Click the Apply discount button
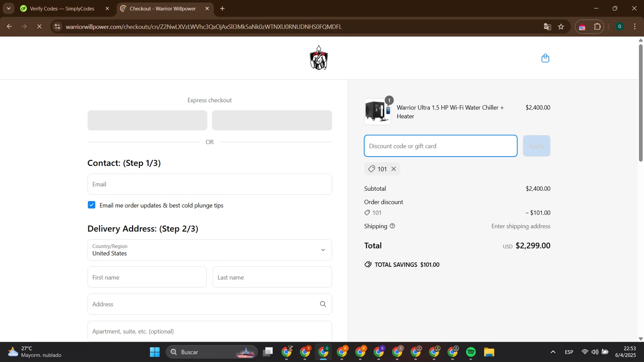644x362 pixels. click(x=537, y=146)
